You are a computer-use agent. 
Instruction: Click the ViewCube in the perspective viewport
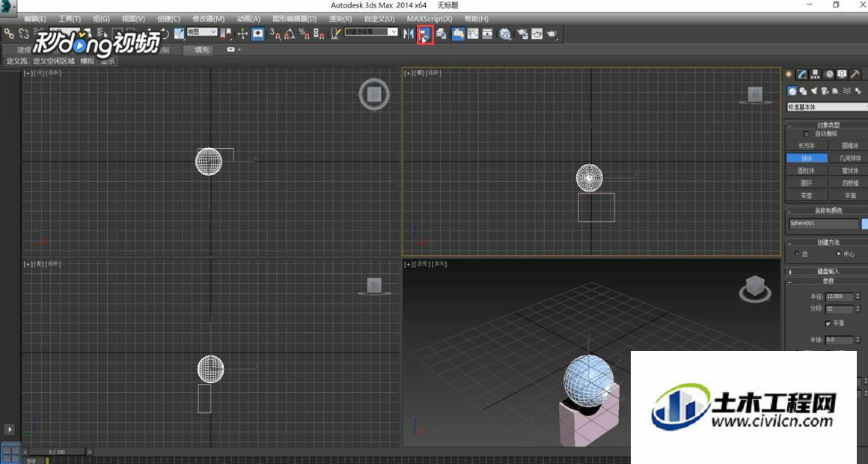click(x=755, y=288)
